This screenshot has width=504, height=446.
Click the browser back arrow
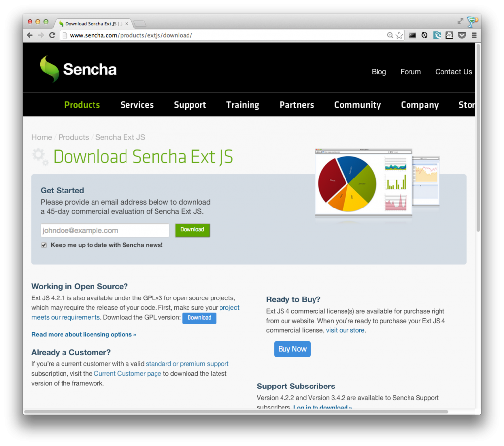coord(30,35)
